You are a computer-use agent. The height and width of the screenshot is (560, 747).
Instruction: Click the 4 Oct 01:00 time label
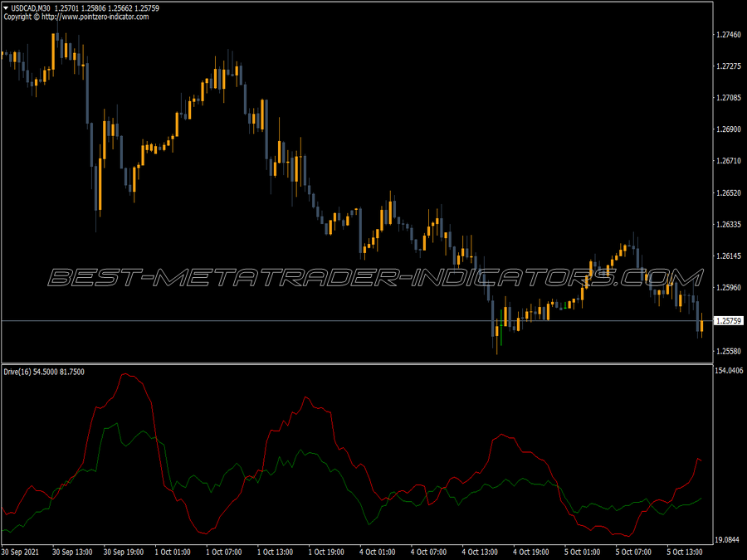click(x=378, y=552)
